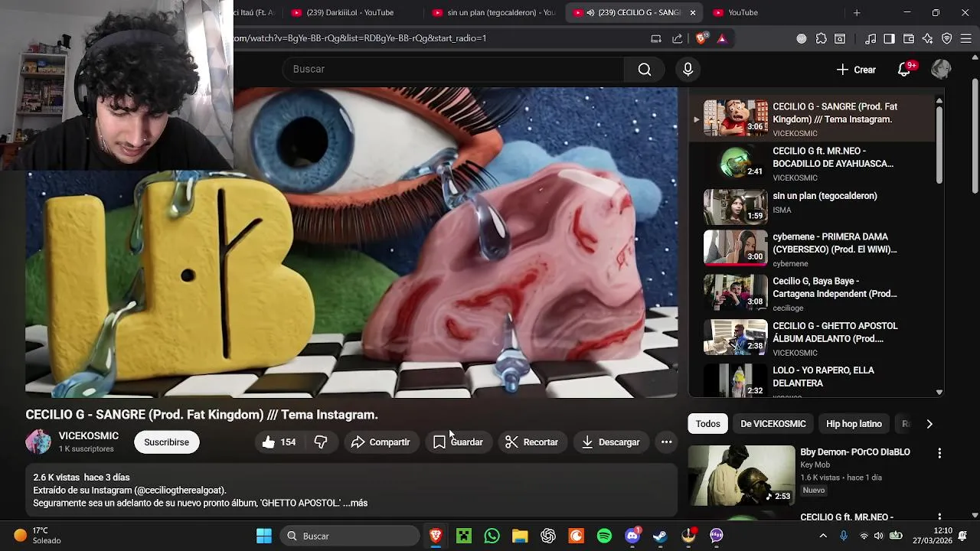Show more filter chips with right chevron
The image size is (980, 551).
click(929, 424)
